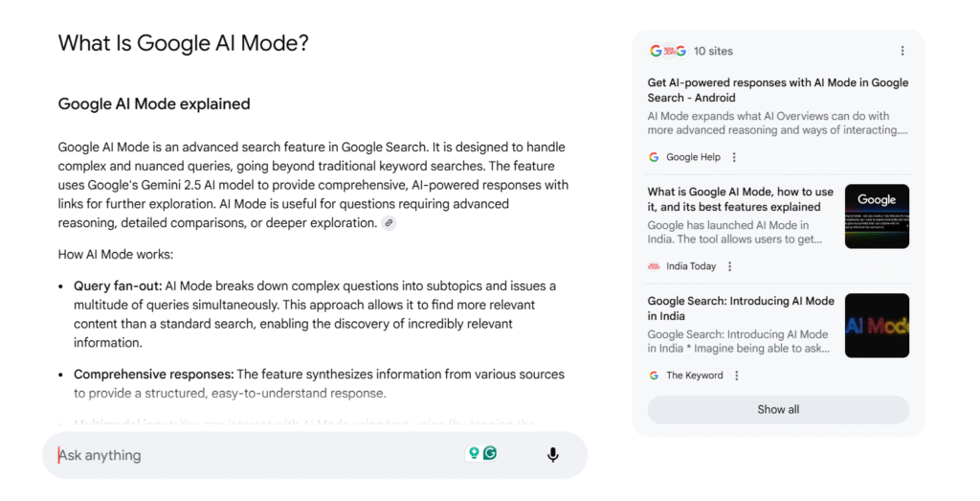Image resolution: width=980 pixels, height=501 pixels.
Task: Open 'What is Google AI Mode, how to use it' article
Action: pos(741,199)
